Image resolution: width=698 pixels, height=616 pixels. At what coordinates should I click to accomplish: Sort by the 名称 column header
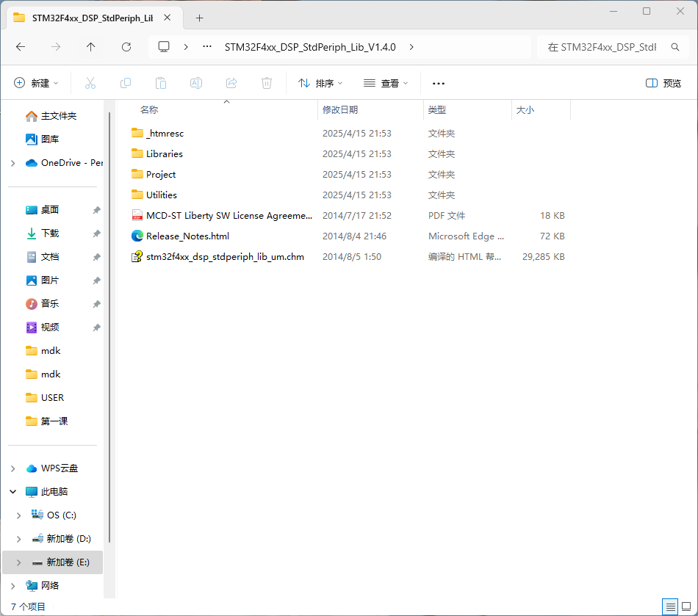[x=149, y=110]
